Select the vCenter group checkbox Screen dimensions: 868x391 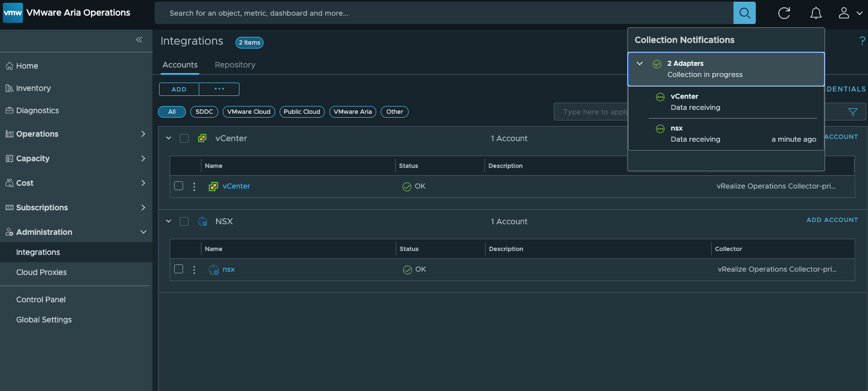pos(184,138)
